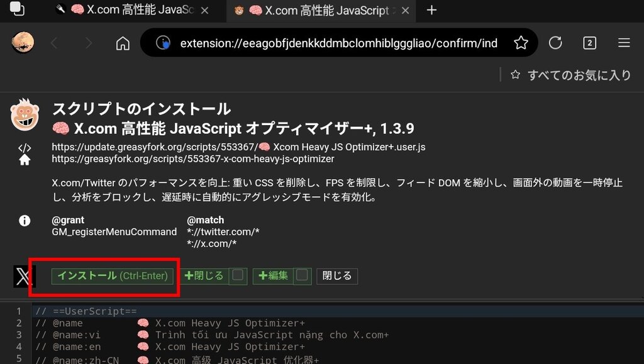Select the *://x.com/* match pattern
Screen dimensions: 644x364
211,244
